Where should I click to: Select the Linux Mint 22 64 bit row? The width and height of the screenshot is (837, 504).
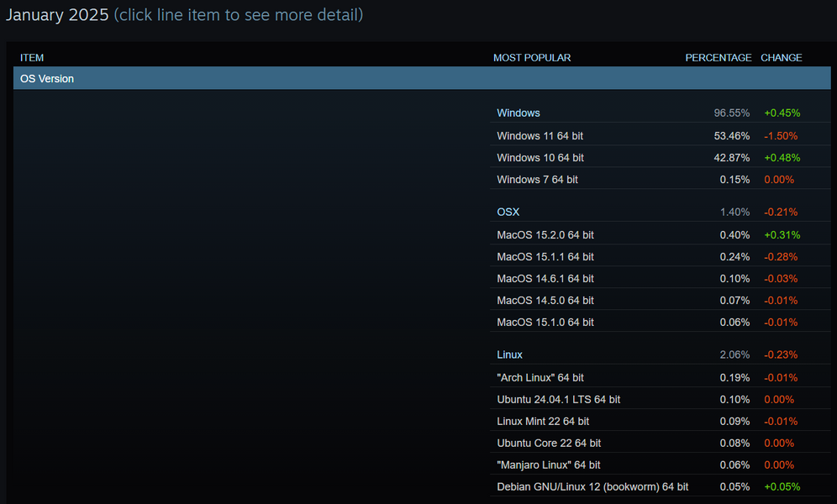tap(543, 422)
